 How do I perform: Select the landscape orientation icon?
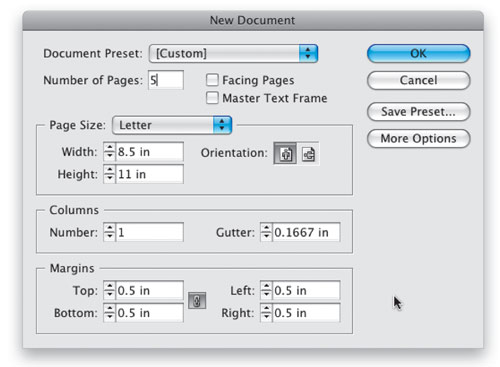308,154
